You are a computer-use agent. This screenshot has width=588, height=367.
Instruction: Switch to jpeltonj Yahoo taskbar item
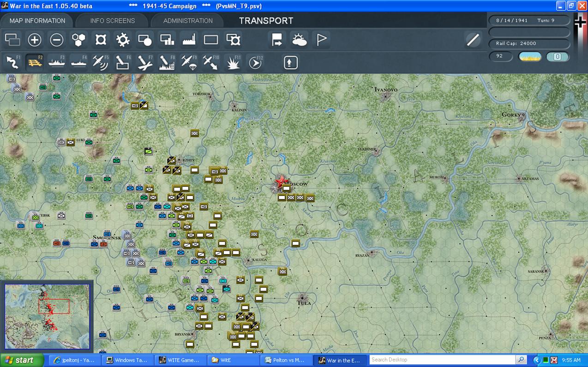point(74,360)
